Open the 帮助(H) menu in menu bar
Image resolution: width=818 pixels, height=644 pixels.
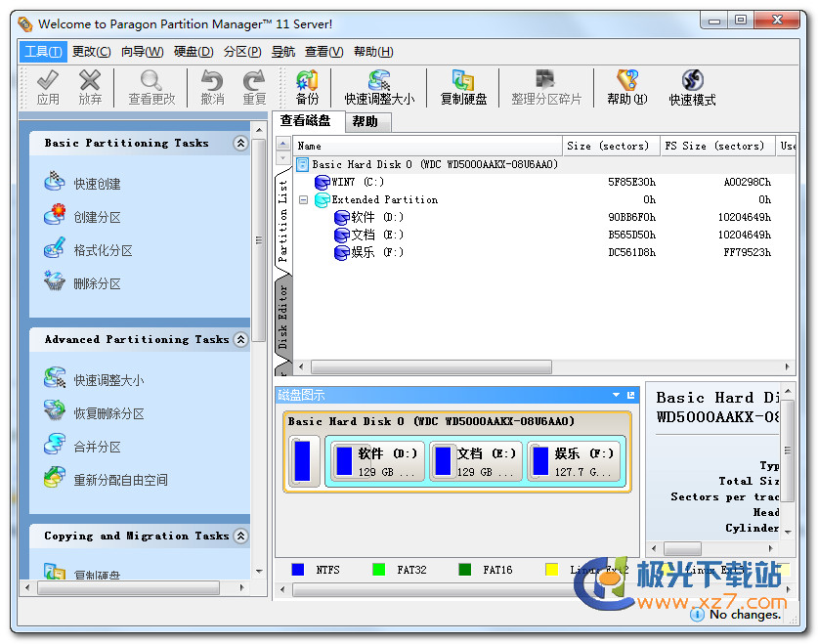373,52
